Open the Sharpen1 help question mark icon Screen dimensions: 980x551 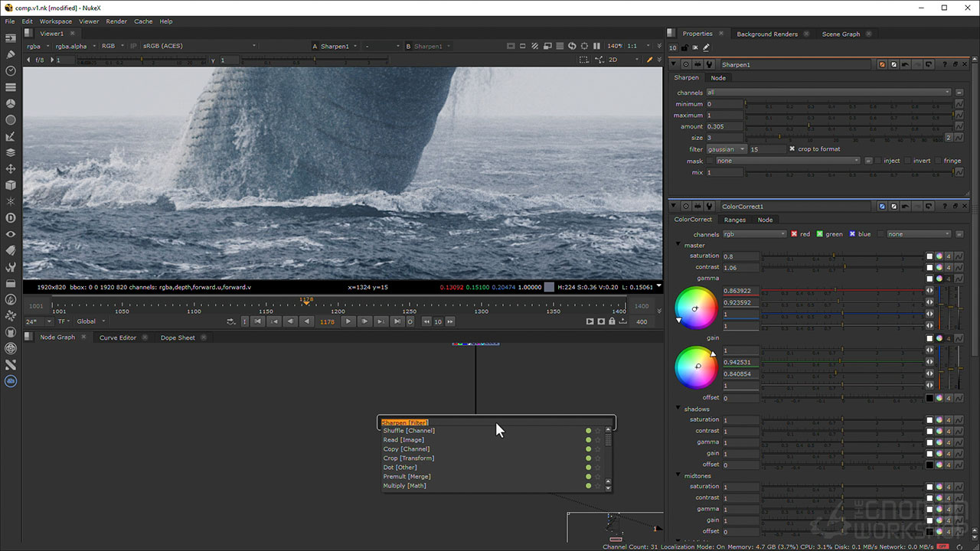tap(946, 65)
